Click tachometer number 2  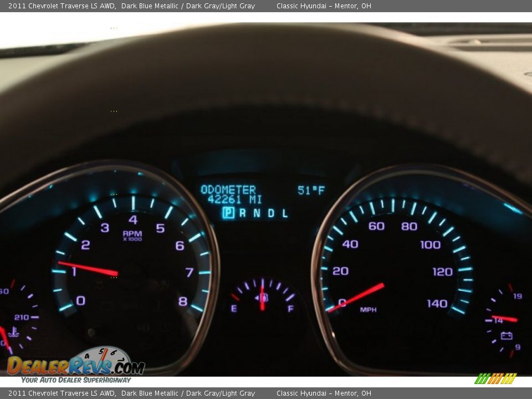point(85,244)
